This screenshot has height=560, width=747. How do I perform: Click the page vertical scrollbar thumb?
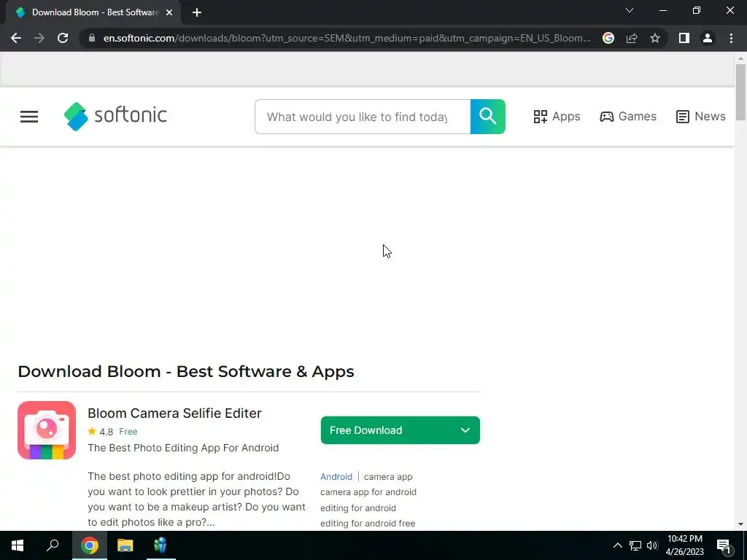(740, 92)
